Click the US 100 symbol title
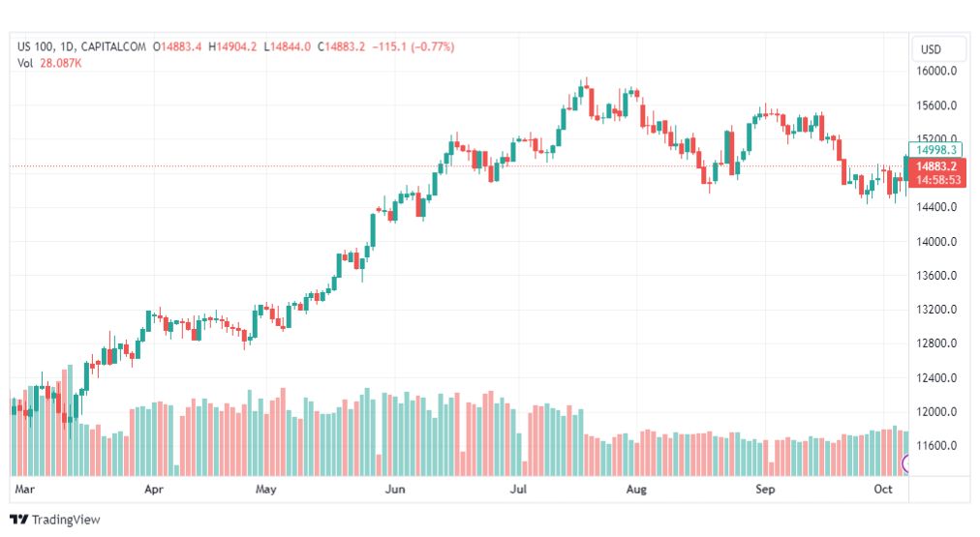 (40, 46)
